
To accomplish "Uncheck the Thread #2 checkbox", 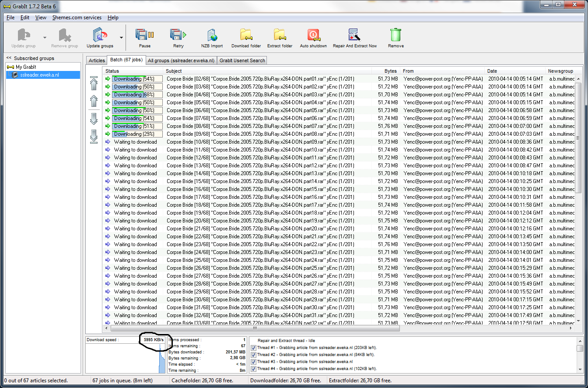I will 254,355.
